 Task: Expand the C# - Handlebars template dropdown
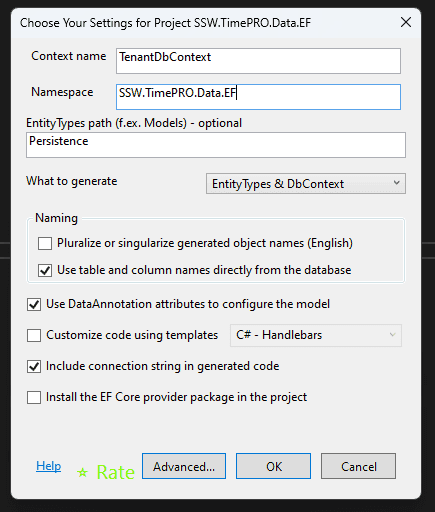click(316, 335)
